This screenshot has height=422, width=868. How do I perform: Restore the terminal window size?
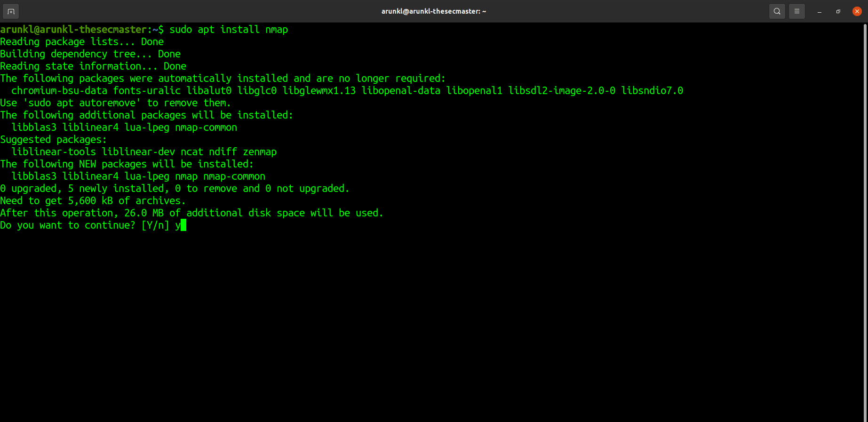pos(838,11)
